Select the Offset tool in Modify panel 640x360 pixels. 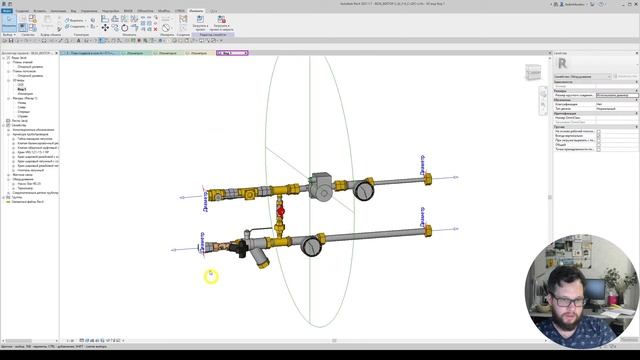[x=115, y=19]
